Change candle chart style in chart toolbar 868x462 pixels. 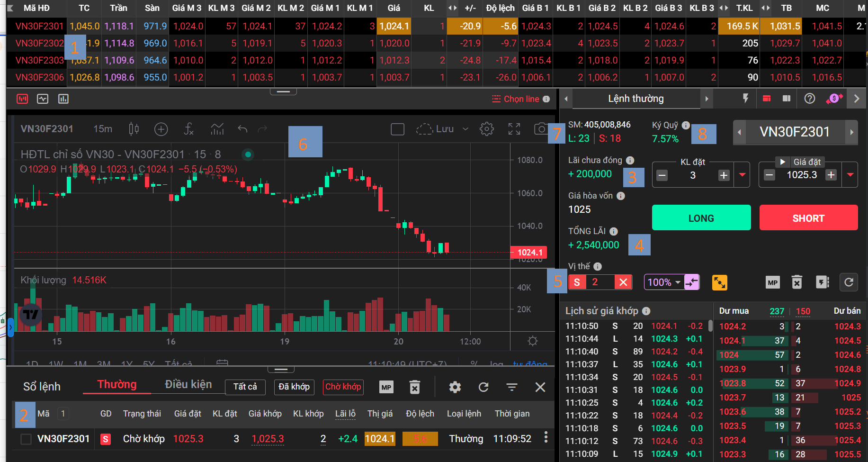point(134,129)
